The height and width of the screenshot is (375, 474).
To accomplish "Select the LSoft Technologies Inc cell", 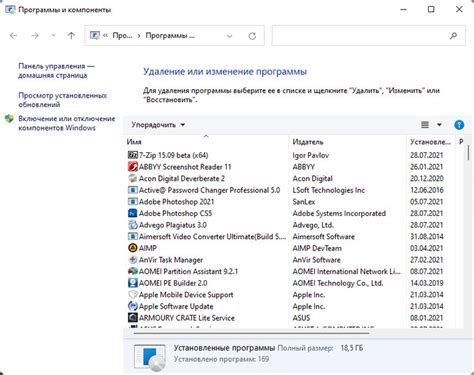I will click(329, 190).
